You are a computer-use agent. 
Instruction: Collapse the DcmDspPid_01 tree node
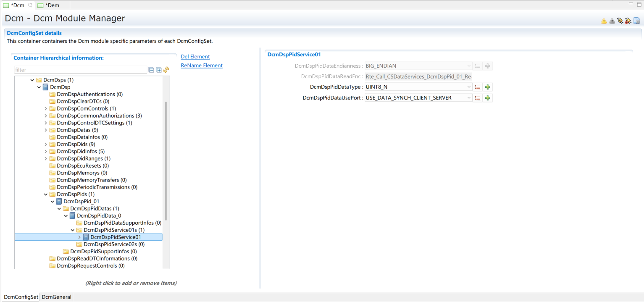(x=53, y=202)
